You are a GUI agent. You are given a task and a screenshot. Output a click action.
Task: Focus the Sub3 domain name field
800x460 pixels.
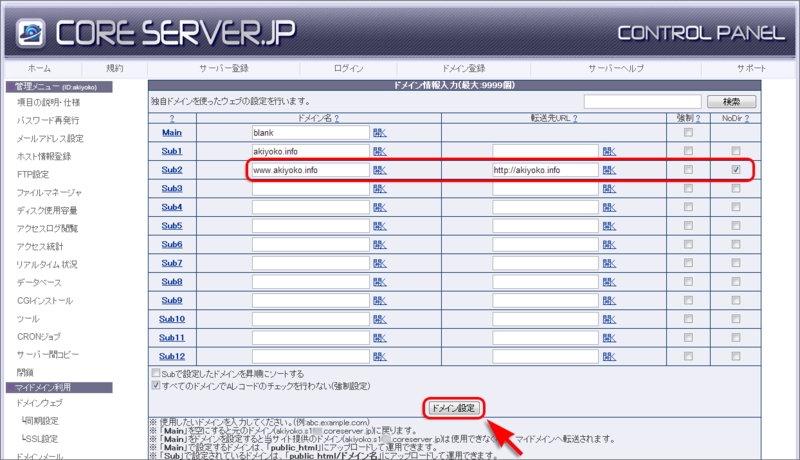[x=310, y=189]
